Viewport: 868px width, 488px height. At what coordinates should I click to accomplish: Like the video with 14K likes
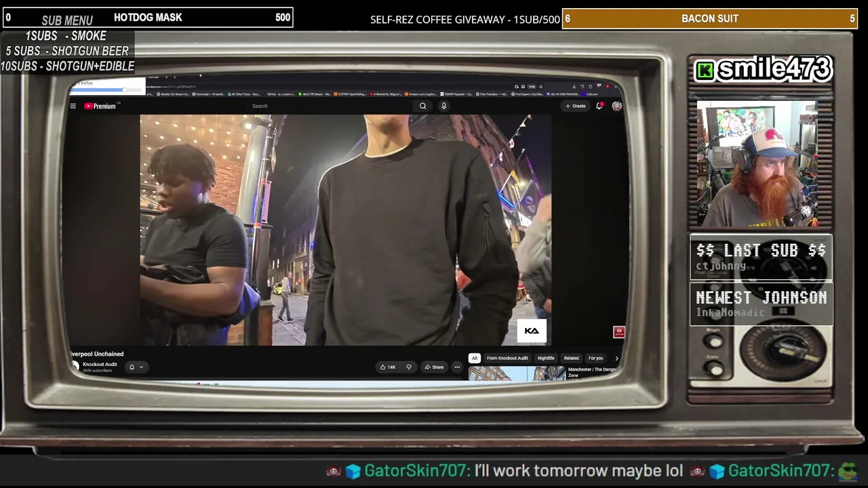(x=388, y=367)
